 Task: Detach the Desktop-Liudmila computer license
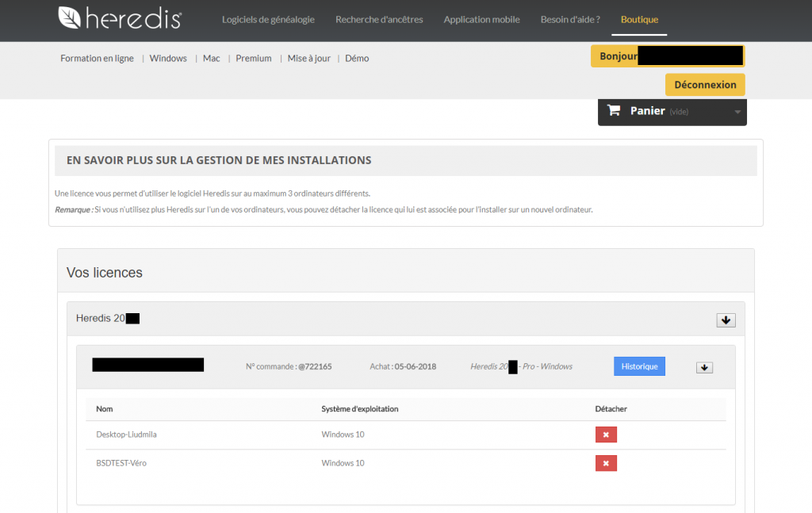click(606, 435)
